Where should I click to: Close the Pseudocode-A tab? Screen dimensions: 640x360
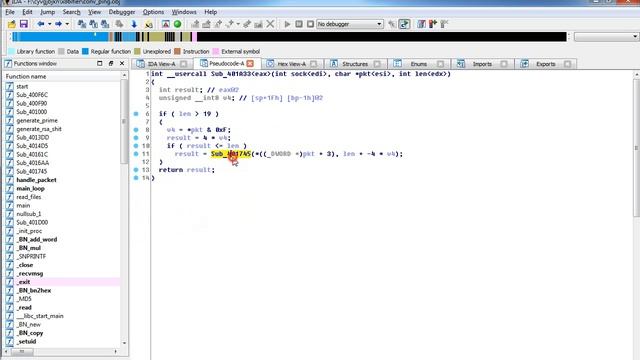point(250,64)
